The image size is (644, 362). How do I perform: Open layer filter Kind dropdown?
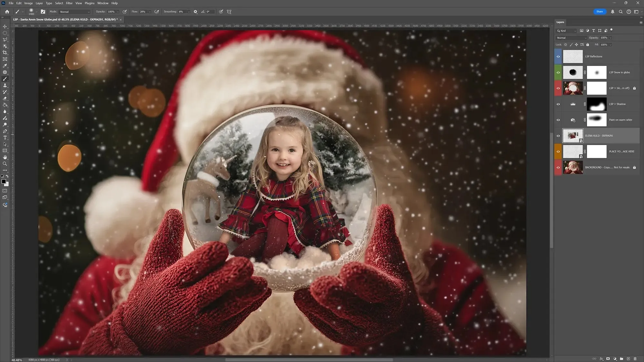[x=566, y=31]
